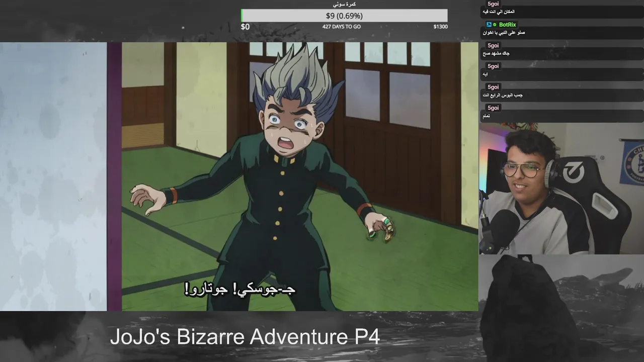This screenshot has width=644, height=362.
Task: Click the chat message "جمب البوس الرابع انت"
Action: (x=503, y=95)
